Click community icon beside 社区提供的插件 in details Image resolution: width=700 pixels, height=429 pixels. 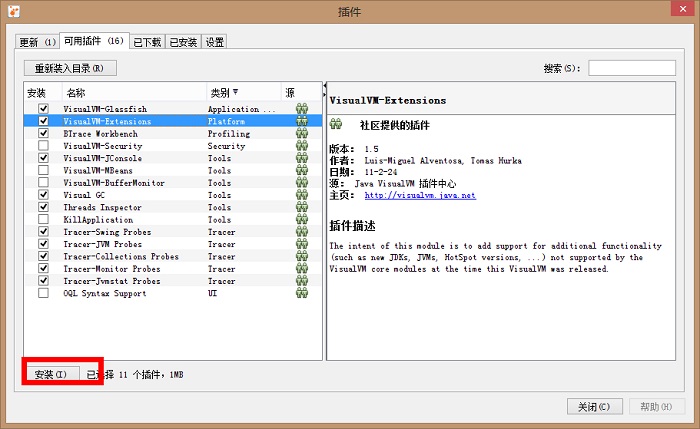pyautogui.click(x=336, y=124)
